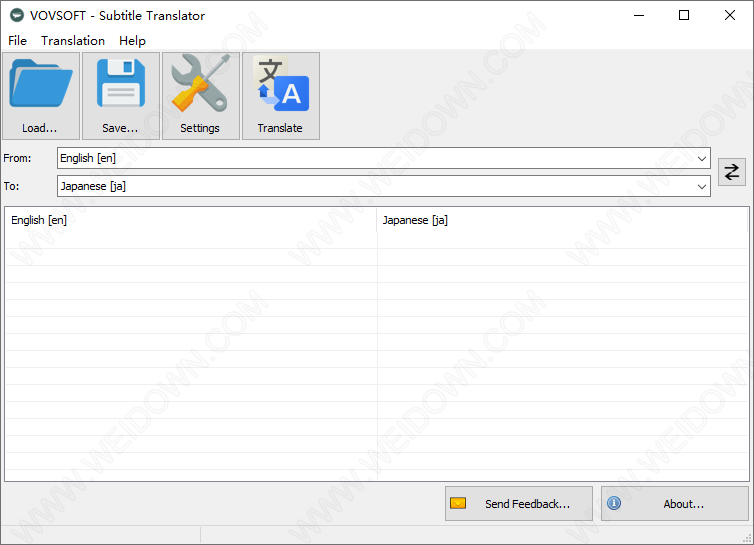Click inside the To field showing Japanese [ja]
This screenshot has width=754, height=545.
384,186
